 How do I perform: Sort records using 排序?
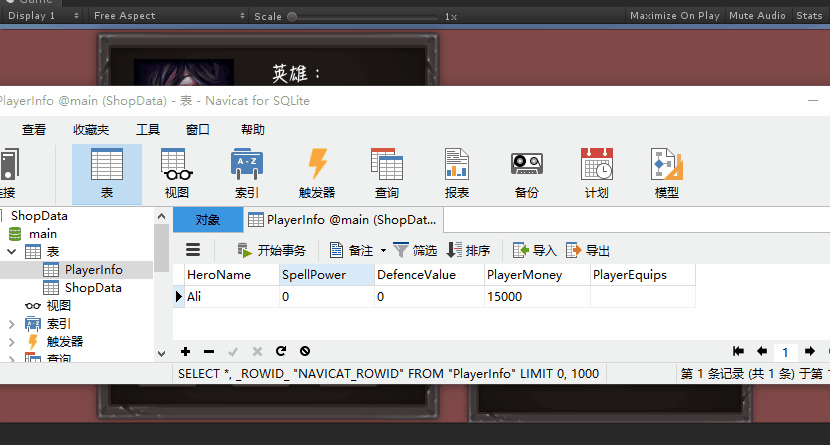point(468,250)
